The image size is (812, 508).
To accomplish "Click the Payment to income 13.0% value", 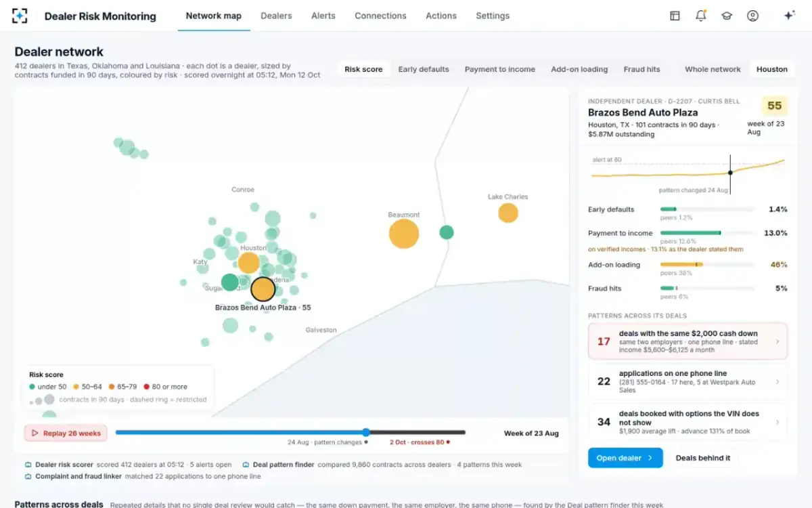I will 775,233.
